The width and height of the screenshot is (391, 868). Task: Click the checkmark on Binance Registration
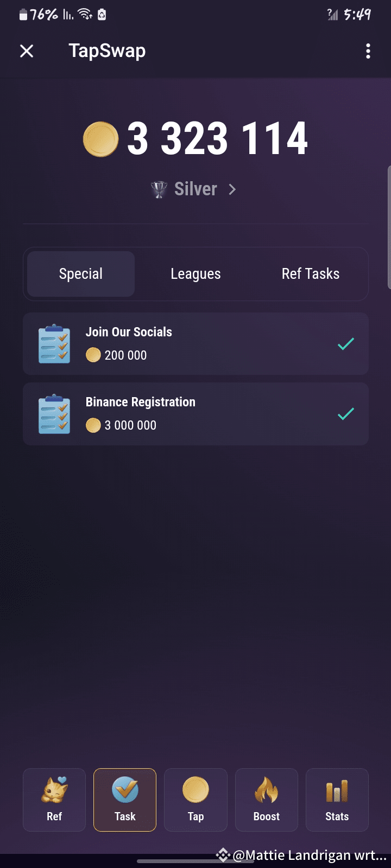346,414
